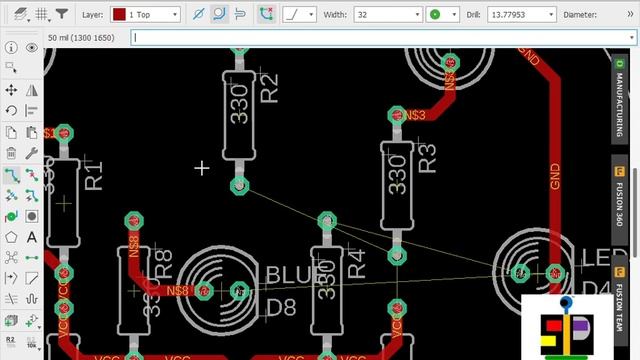Select the Align tool

pyautogui.click(x=31, y=111)
